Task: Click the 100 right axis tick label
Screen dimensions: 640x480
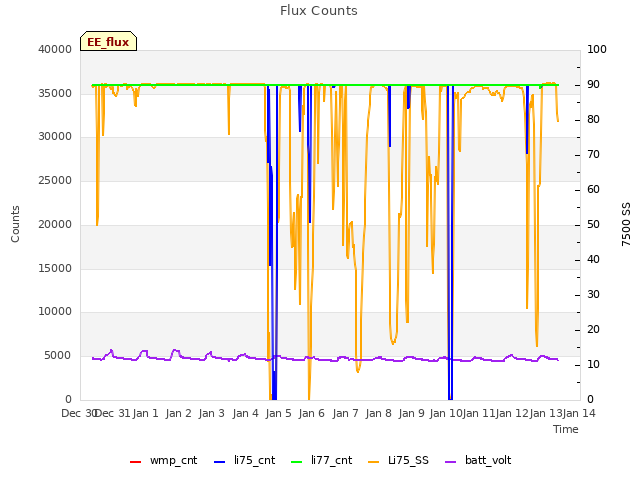Action: click(x=597, y=49)
